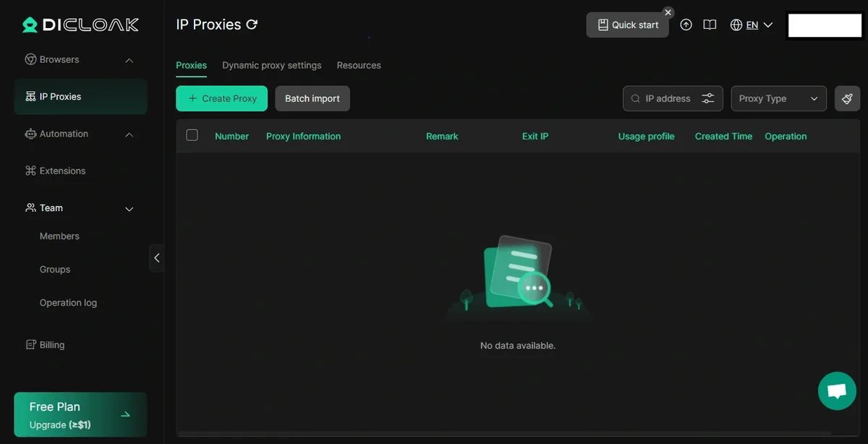Open the Quick start guide
868x444 pixels.
pos(627,25)
